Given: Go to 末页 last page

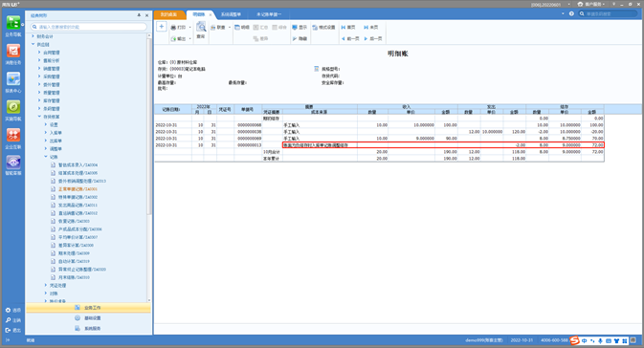Looking at the screenshot, I should 371,28.
